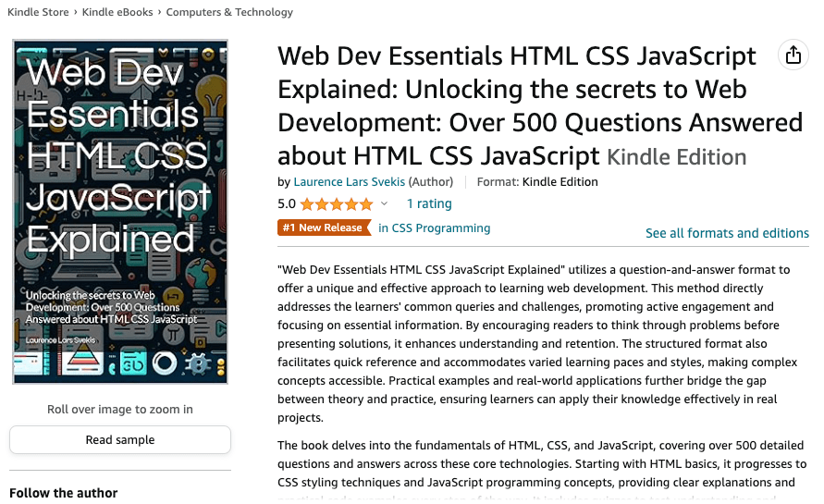Viewport: 824px width, 504px height.
Task: Click the Read sample button
Action: click(x=120, y=439)
